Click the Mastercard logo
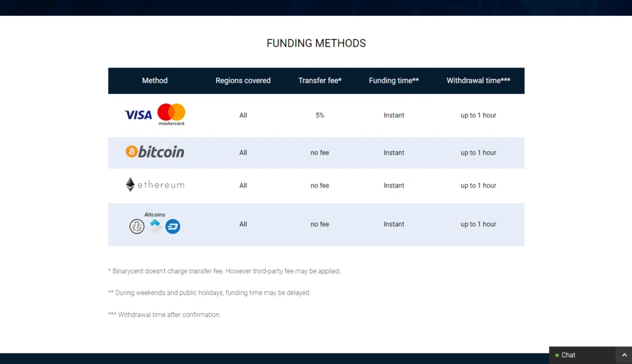The height and width of the screenshot is (364, 632). tap(171, 115)
